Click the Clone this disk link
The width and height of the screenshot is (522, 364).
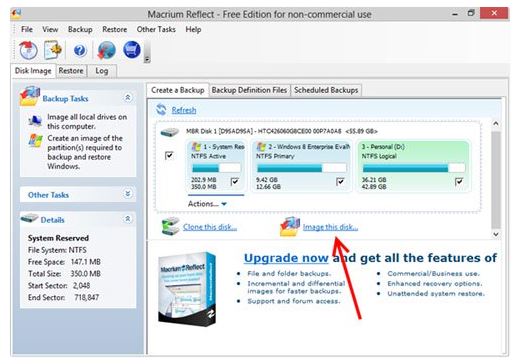point(210,227)
